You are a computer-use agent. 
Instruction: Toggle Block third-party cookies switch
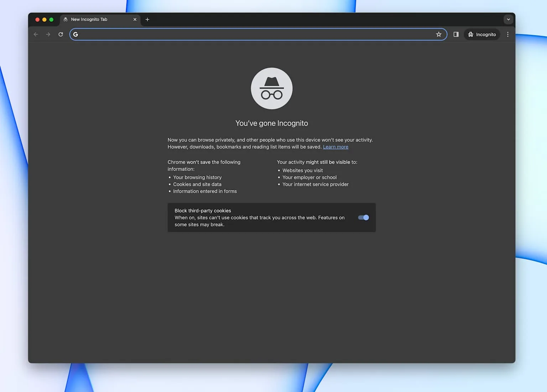coord(364,218)
